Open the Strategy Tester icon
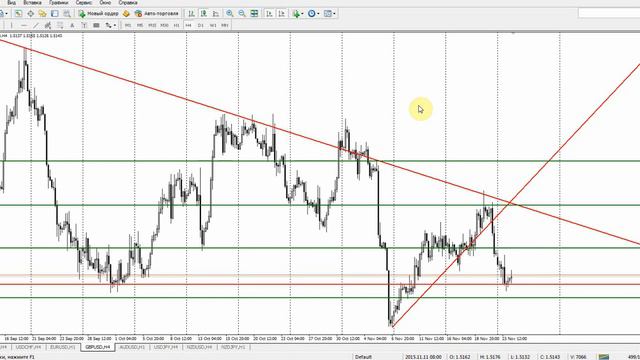This screenshot has height=360, width=640. coord(67,13)
